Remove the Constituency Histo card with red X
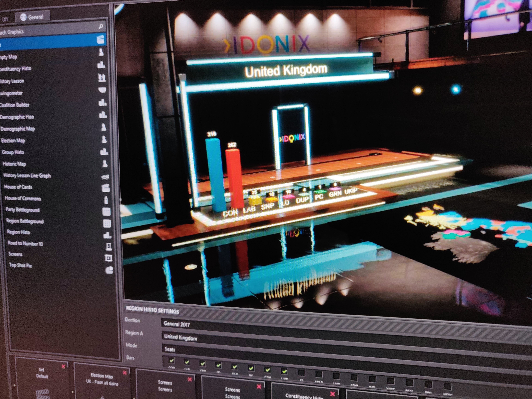This screenshot has height=399, width=532. (x=332, y=394)
